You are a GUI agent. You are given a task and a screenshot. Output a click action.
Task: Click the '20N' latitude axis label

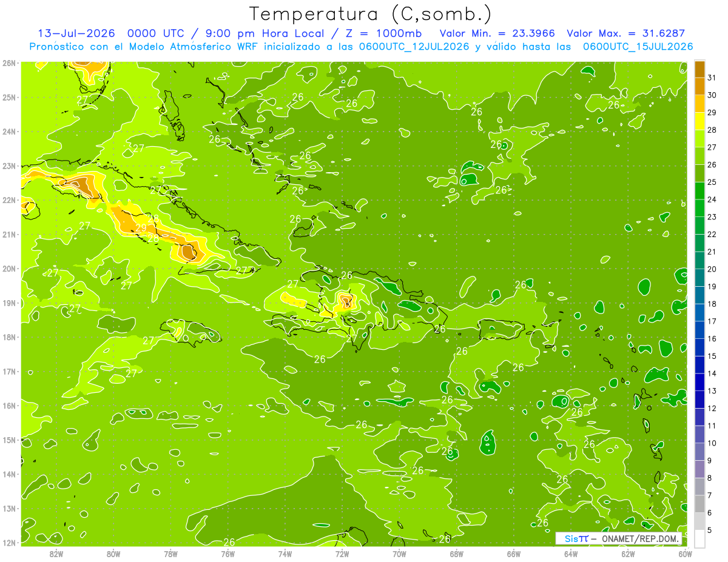[x=8, y=269]
